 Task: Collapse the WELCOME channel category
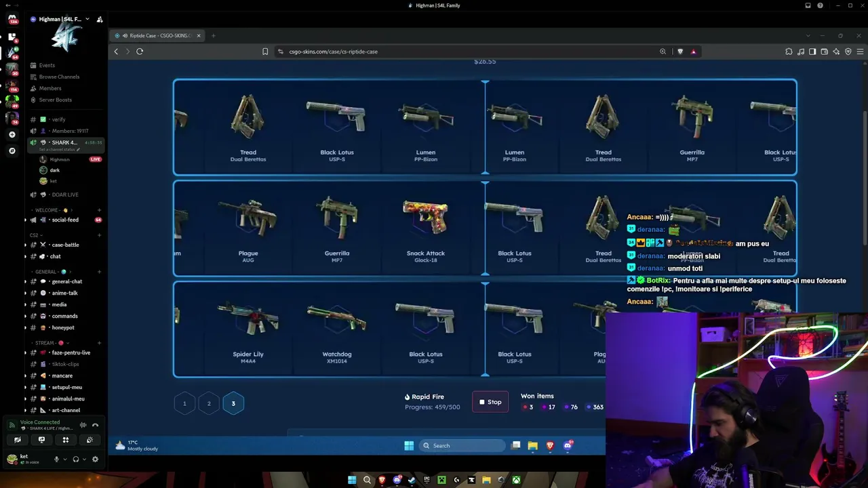[x=51, y=210]
